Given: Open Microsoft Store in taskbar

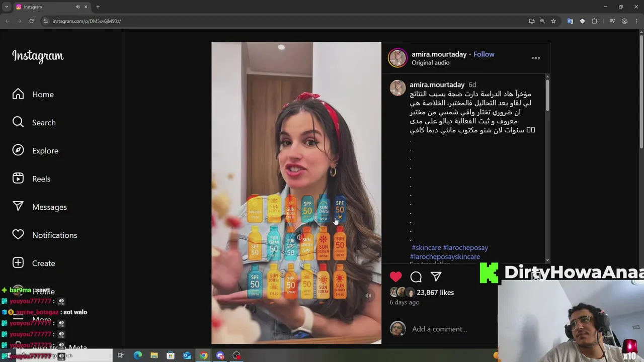Looking at the screenshot, I should tap(171, 355).
